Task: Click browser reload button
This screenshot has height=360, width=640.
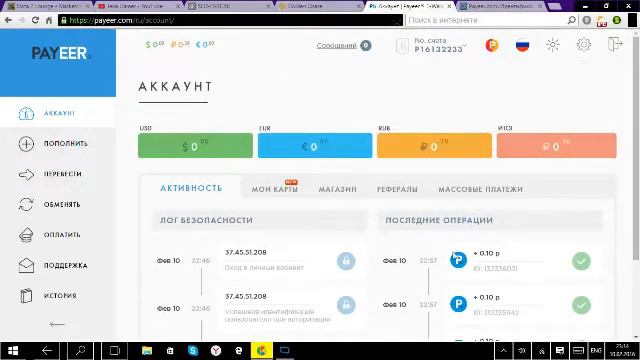Action: click(35, 20)
